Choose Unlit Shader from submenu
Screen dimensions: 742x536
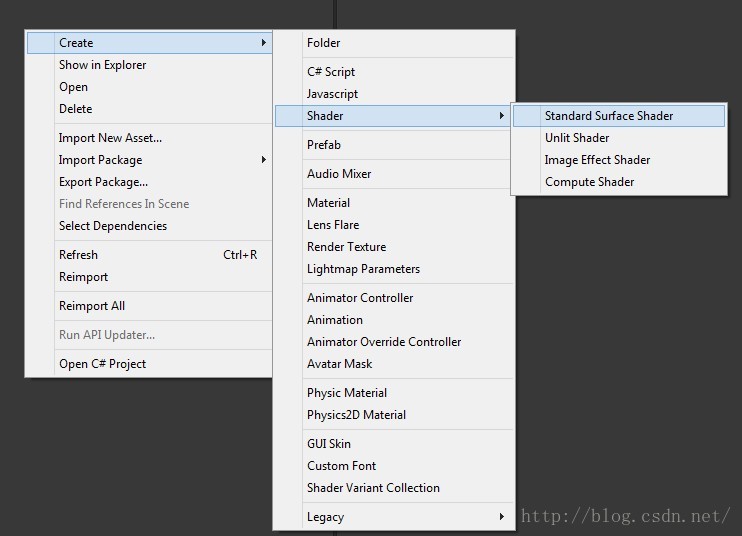(x=619, y=138)
